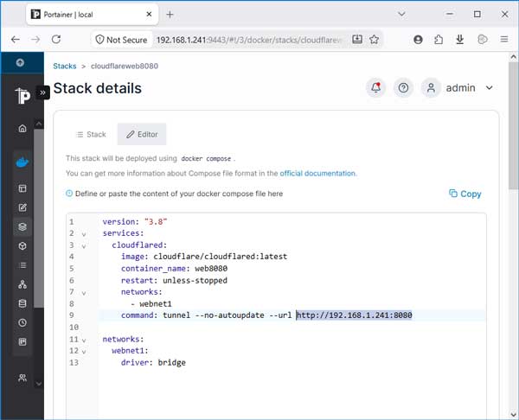Image resolution: width=519 pixels, height=420 pixels.
Task: Click the driver: bridge line
Action: tap(153, 363)
